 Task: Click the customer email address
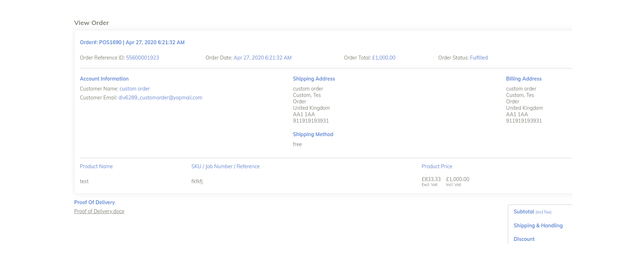coord(160,98)
